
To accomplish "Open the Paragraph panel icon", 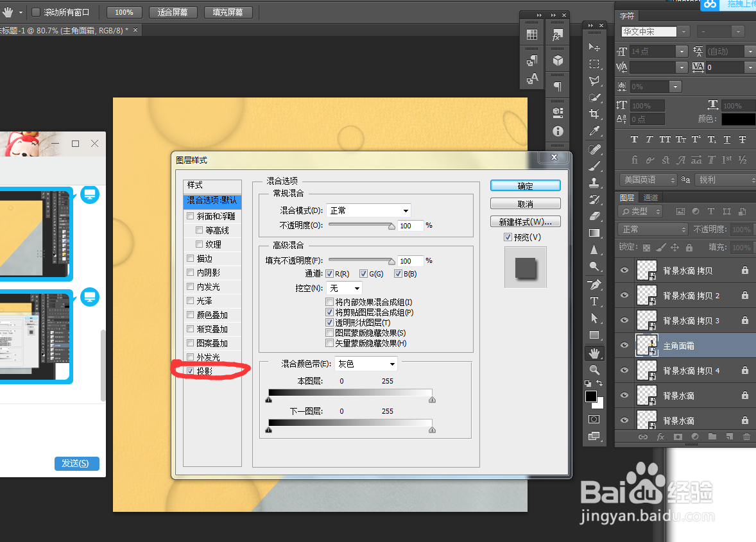I will point(558,87).
